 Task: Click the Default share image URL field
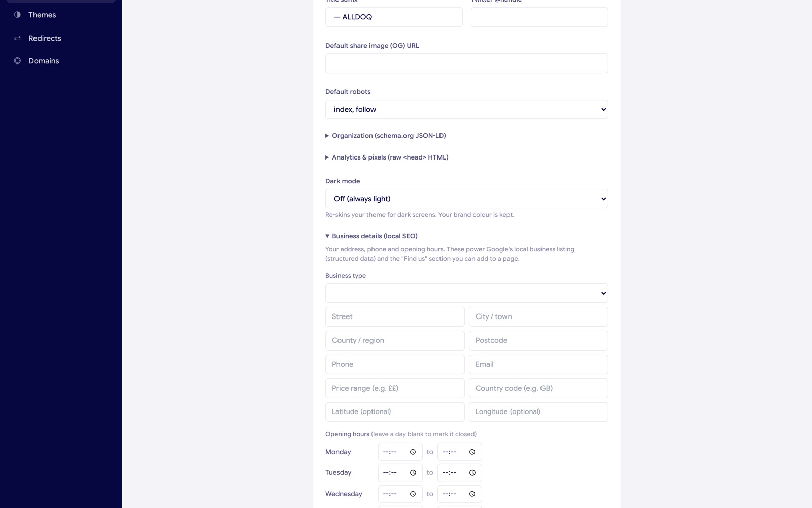click(x=466, y=63)
